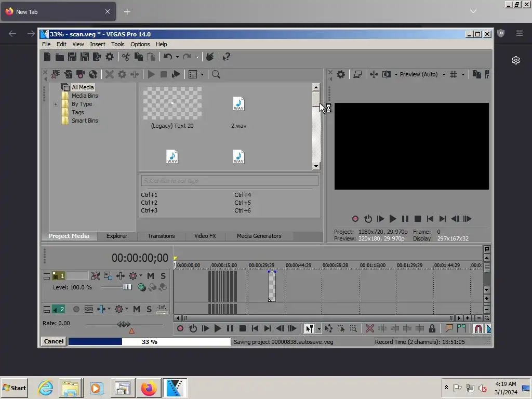Click the Copy icon in main toolbar
532x399 pixels.
pos(138,57)
